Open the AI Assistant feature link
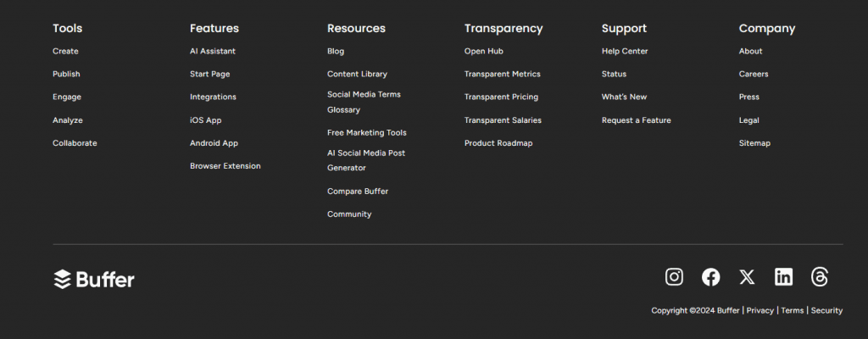The height and width of the screenshot is (339, 868). (213, 51)
